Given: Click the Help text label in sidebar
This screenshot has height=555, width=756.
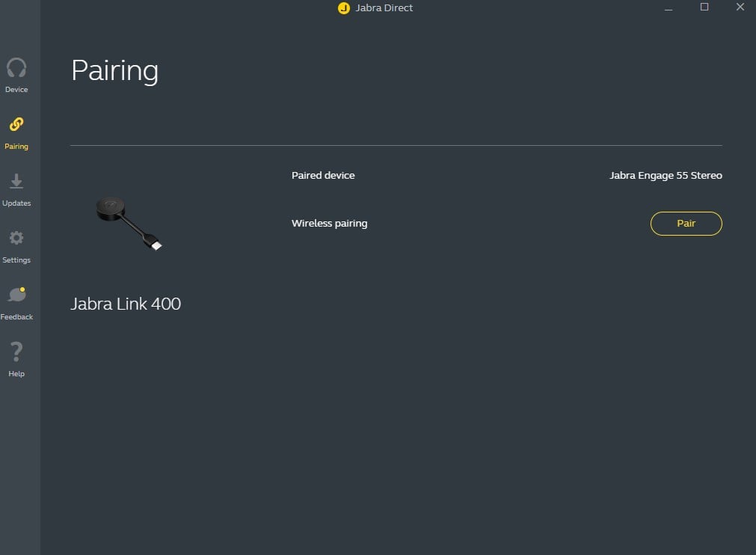Looking at the screenshot, I should tap(16, 374).
